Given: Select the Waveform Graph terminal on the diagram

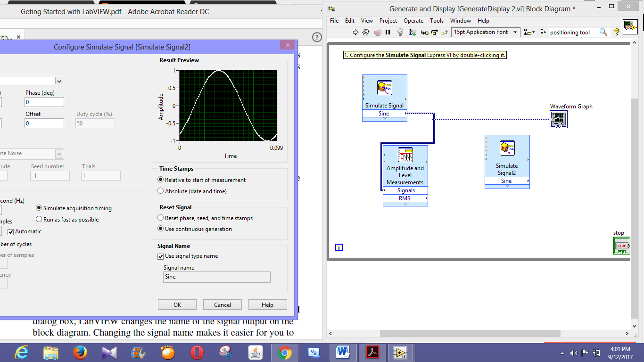Looking at the screenshot, I should 558,119.
